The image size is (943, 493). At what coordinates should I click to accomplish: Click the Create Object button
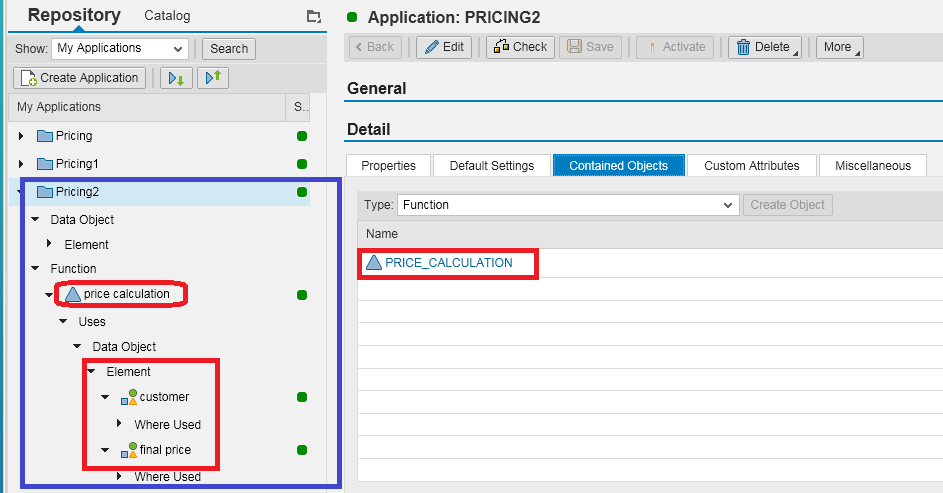click(787, 205)
